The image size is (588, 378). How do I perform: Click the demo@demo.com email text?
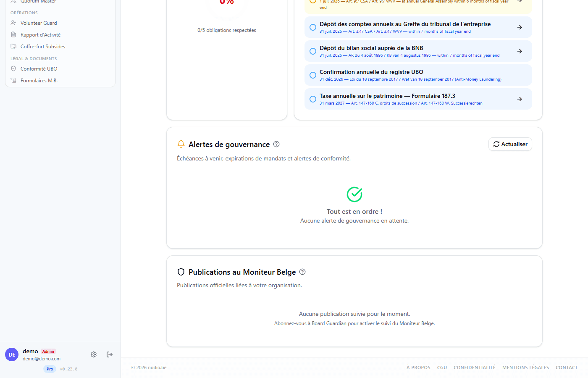pyautogui.click(x=42, y=359)
